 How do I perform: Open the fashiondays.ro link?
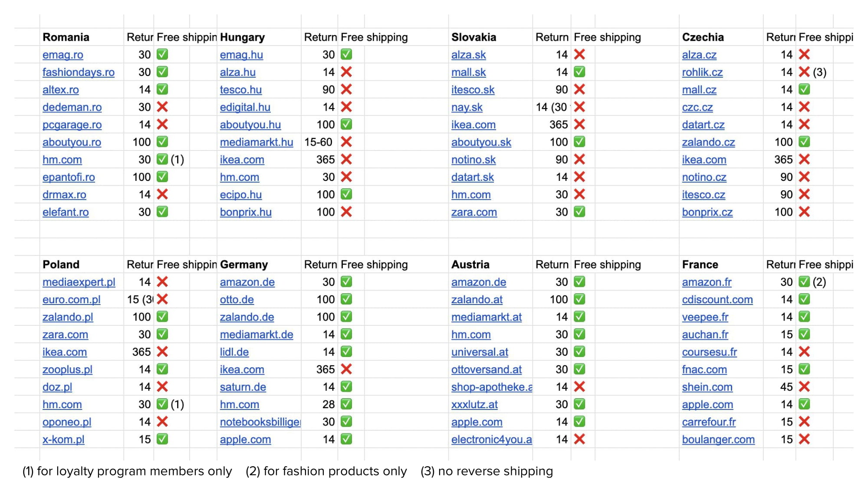[79, 72]
